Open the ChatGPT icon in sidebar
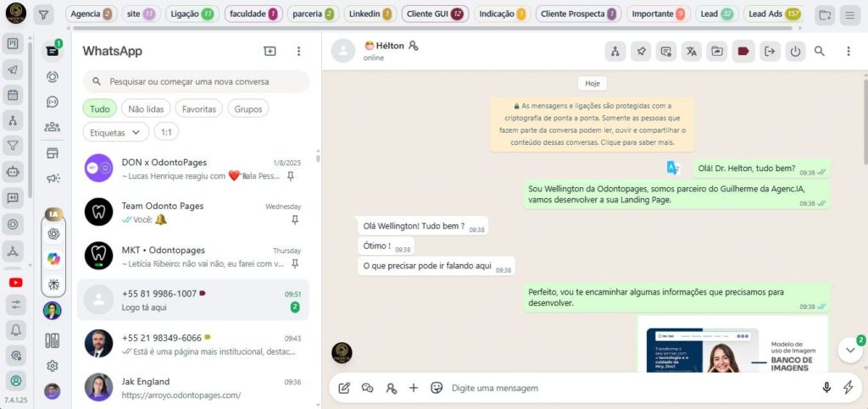The width and height of the screenshot is (868, 409). [53, 234]
